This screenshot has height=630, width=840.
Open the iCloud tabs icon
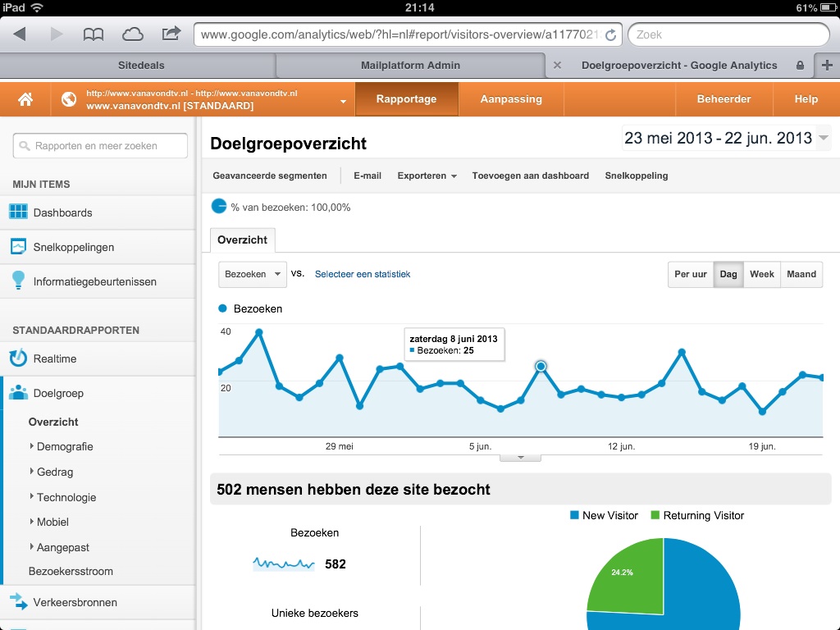point(132,34)
